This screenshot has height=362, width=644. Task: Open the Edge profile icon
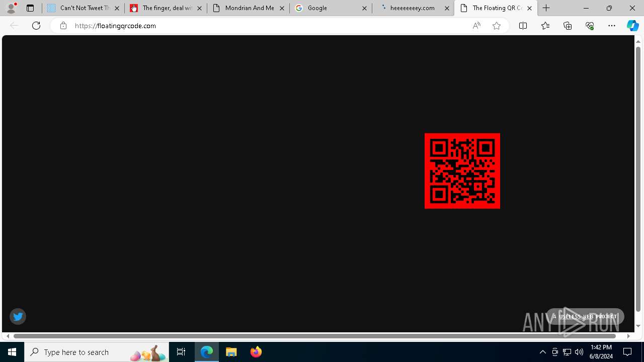pos(11,8)
